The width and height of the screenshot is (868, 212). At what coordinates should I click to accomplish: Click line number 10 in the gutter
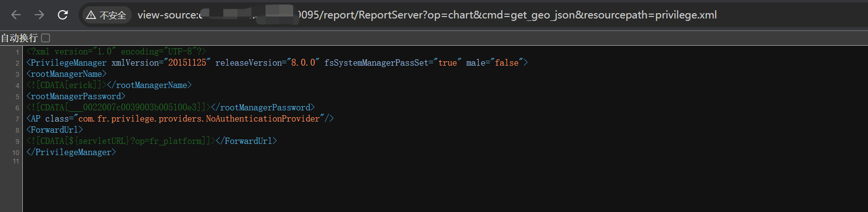click(16, 153)
